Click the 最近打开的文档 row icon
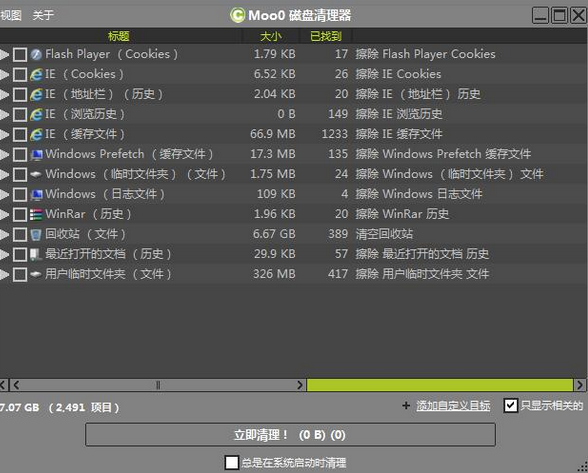Viewport: 588px width, 473px height. click(x=36, y=254)
